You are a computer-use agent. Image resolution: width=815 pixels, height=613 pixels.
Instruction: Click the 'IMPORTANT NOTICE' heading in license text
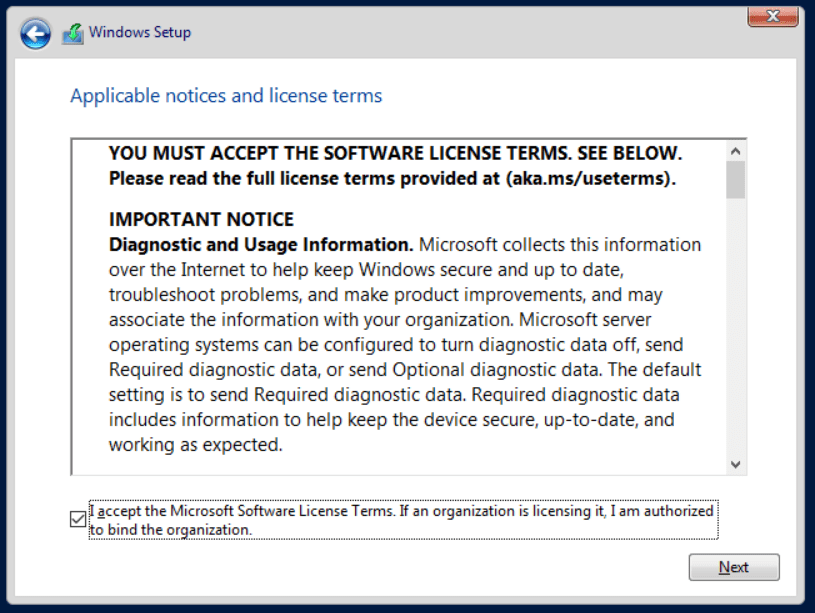pos(201,219)
